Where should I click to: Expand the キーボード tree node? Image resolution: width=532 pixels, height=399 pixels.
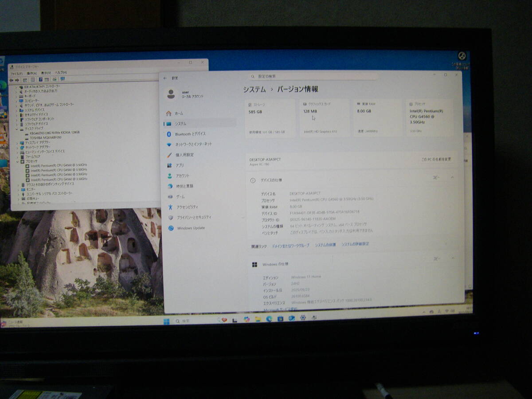tap(16, 96)
